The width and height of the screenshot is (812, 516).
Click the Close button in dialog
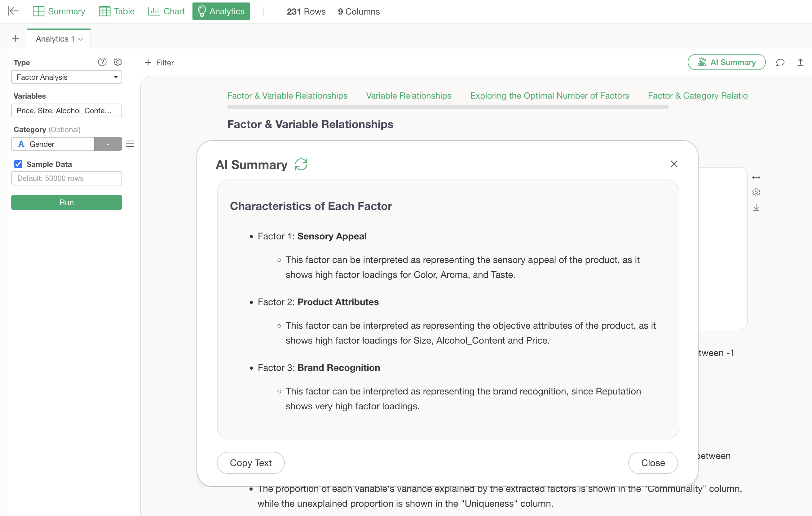tap(653, 463)
